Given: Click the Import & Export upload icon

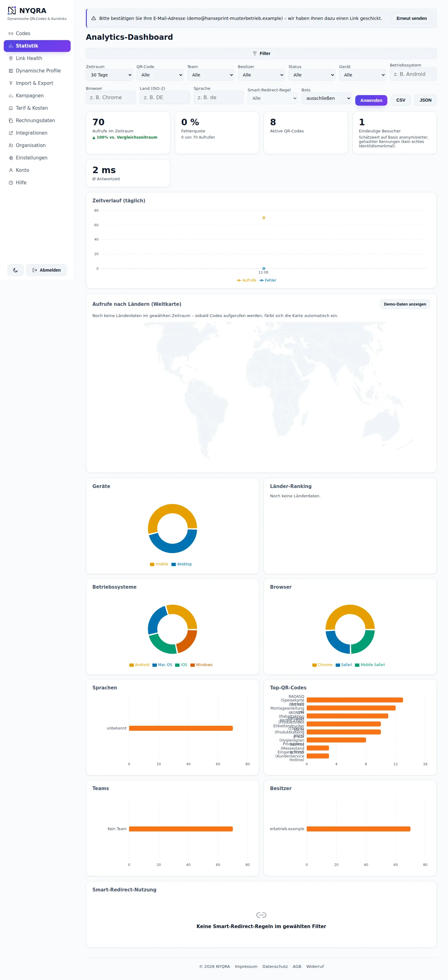Looking at the screenshot, I should coord(11,83).
